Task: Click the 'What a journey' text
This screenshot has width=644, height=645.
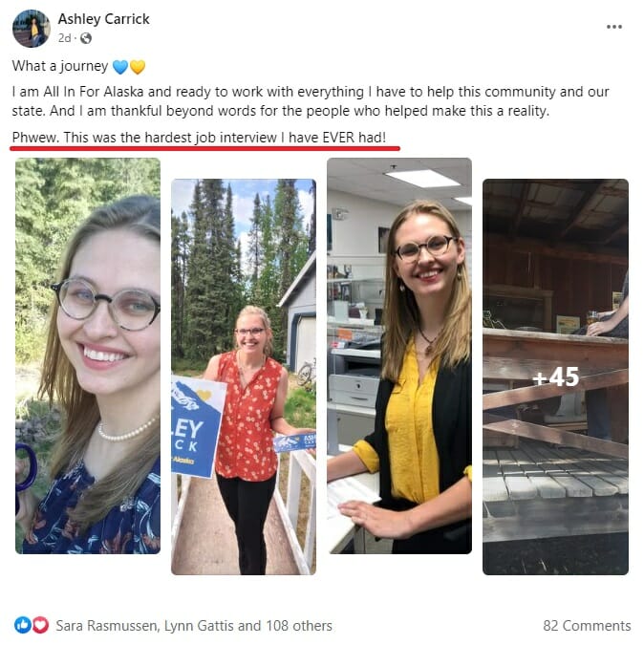Action: point(60,66)
